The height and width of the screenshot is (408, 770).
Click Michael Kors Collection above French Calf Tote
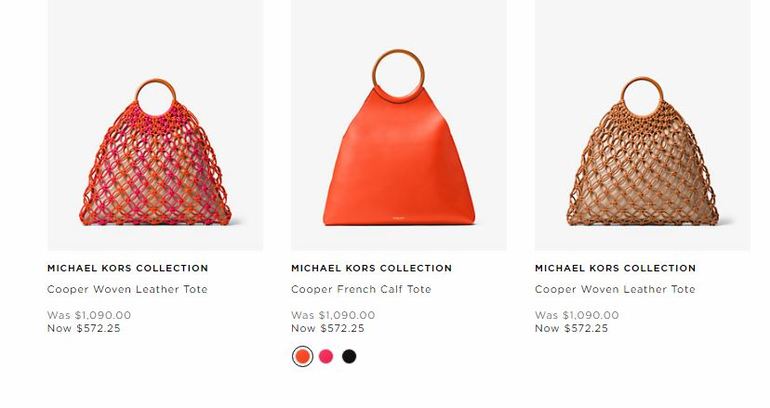[371, 268]
